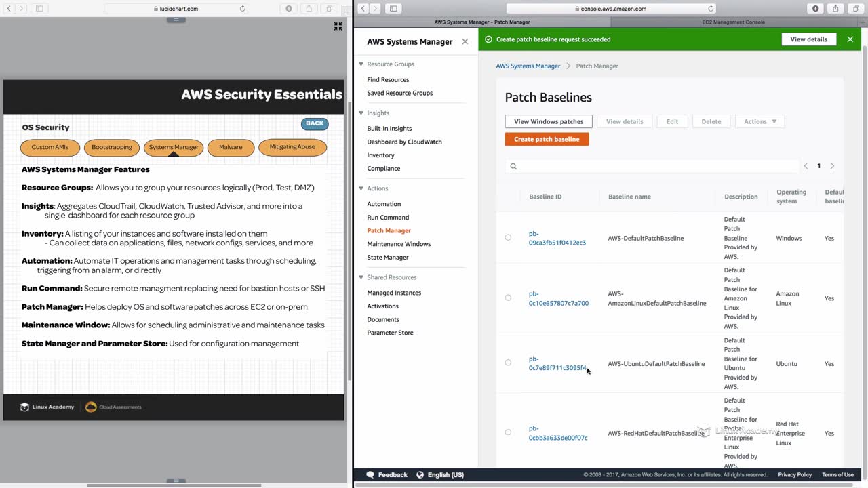Image resolution: width=868 pixels, height=488 pixels.
Task: Collapse the Actions section
Action: [x=361, y=188]
